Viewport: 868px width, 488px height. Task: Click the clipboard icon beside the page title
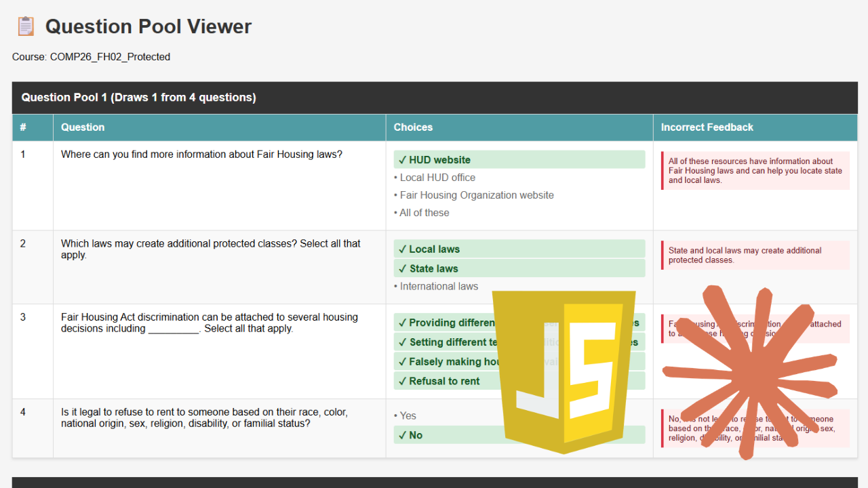coord(25,26)
